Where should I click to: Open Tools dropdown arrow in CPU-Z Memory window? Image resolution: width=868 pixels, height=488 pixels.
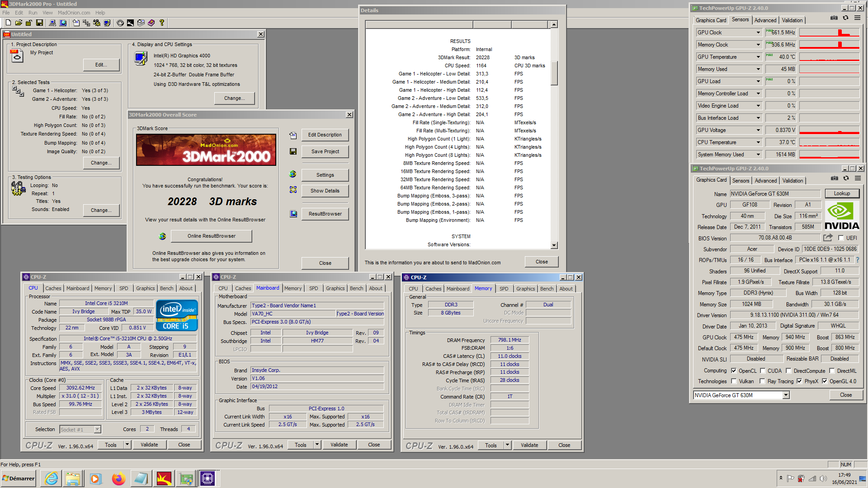(x=507, y=445)
